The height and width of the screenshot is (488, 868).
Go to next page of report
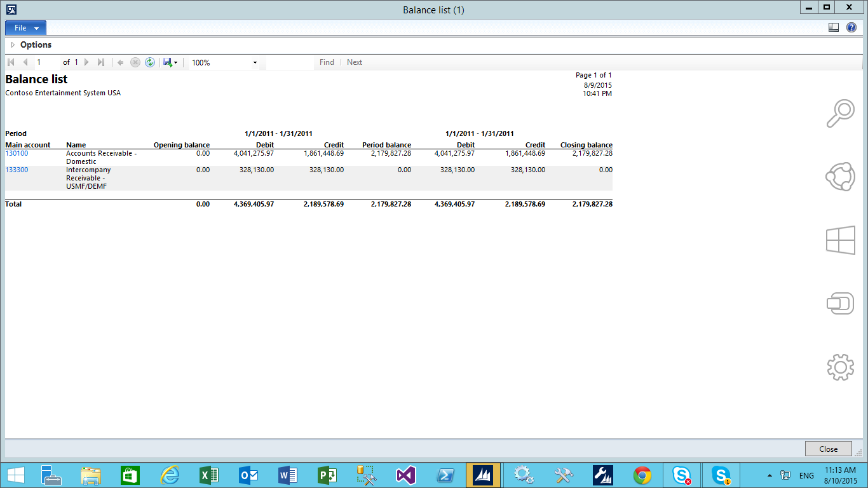[87, 62]
